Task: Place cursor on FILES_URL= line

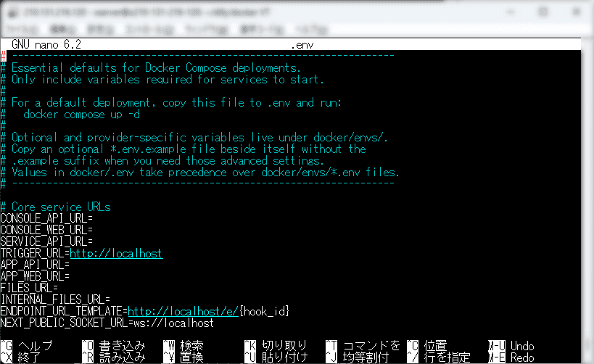Action: (29, 289)
